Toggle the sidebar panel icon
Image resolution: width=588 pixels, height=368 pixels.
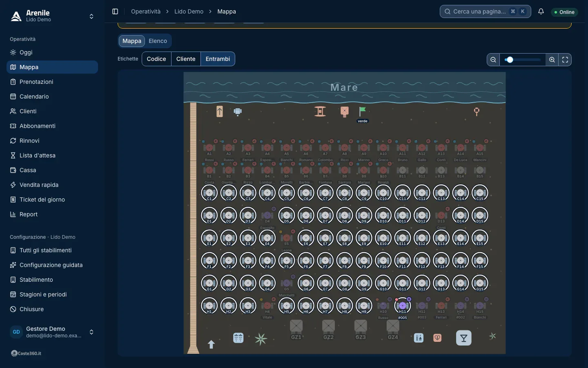click(115, 11)
